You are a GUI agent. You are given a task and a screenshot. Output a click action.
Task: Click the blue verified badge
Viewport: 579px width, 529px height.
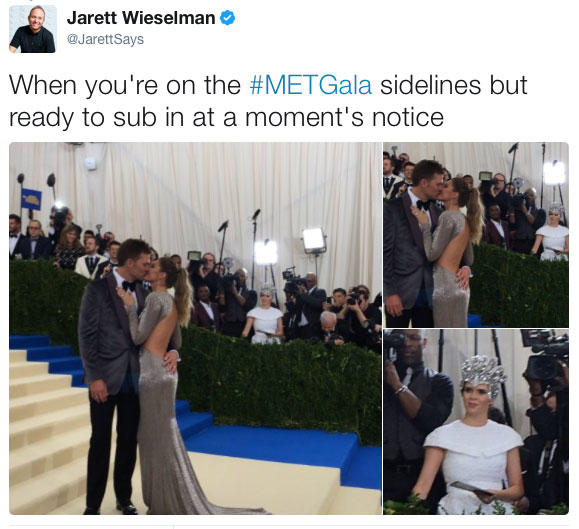(227, 18)
